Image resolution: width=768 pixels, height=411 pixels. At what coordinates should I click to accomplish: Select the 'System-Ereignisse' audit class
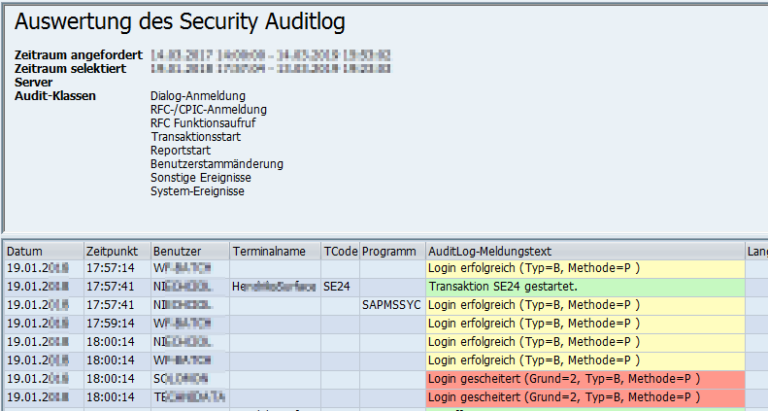point(197,191)
